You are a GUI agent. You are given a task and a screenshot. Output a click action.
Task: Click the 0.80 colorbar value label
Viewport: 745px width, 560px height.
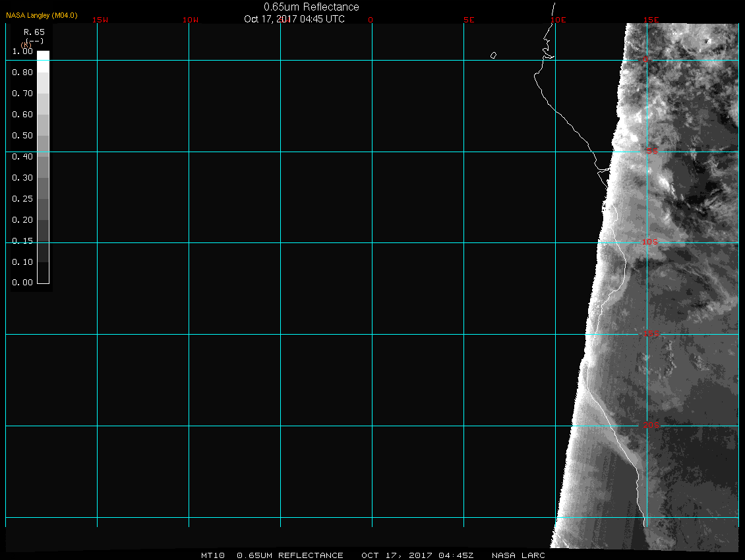coord(22,72)
